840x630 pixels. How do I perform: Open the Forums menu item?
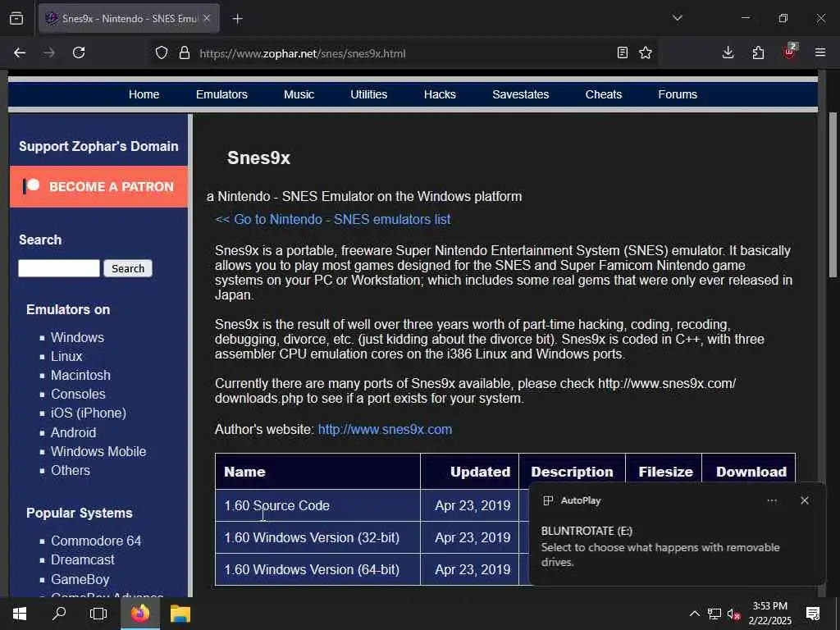tap(677, 94)
